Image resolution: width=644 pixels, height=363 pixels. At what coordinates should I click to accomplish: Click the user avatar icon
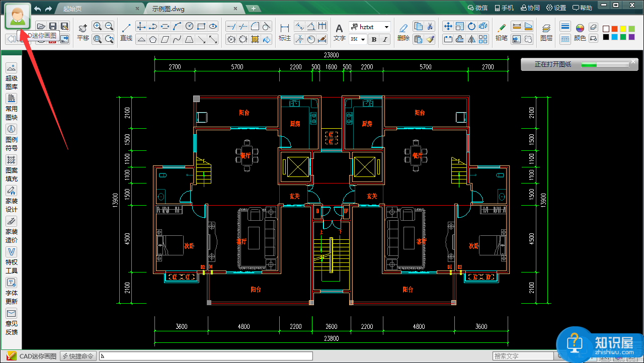coord(18,16)
